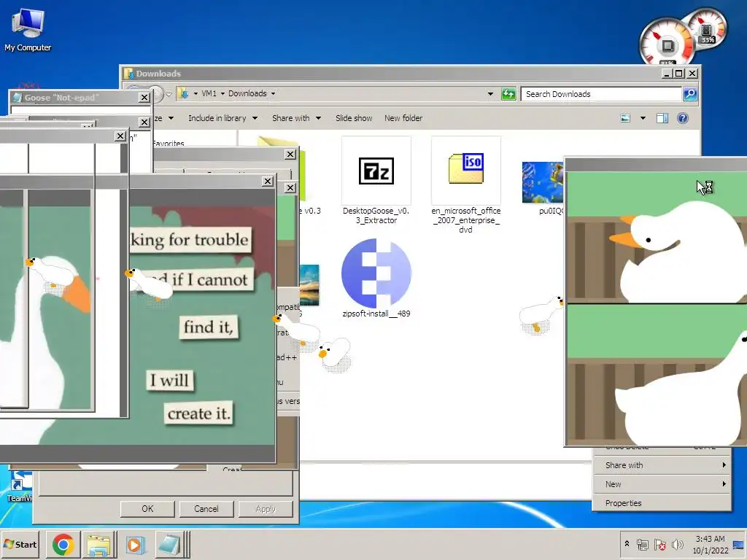The image size is (747, 560).
Task: Launch Windows Media Player from the taskbar
Action: point(134,544)
